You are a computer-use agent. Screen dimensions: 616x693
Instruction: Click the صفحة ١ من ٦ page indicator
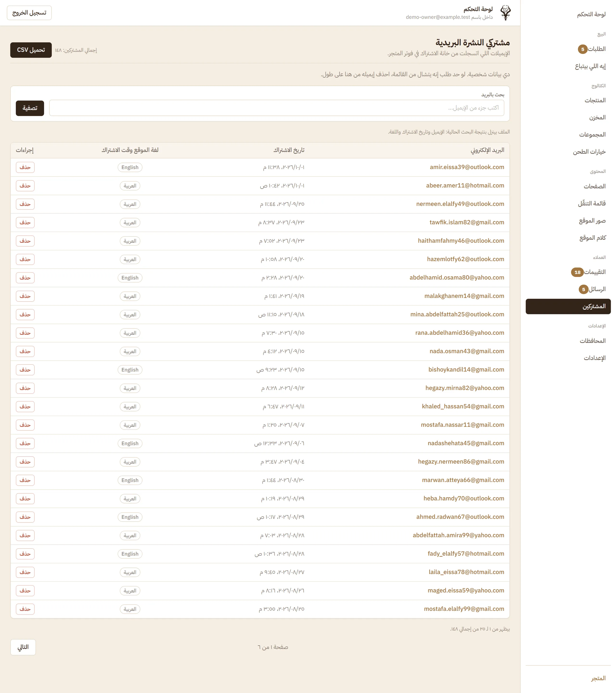click(273, 647)
